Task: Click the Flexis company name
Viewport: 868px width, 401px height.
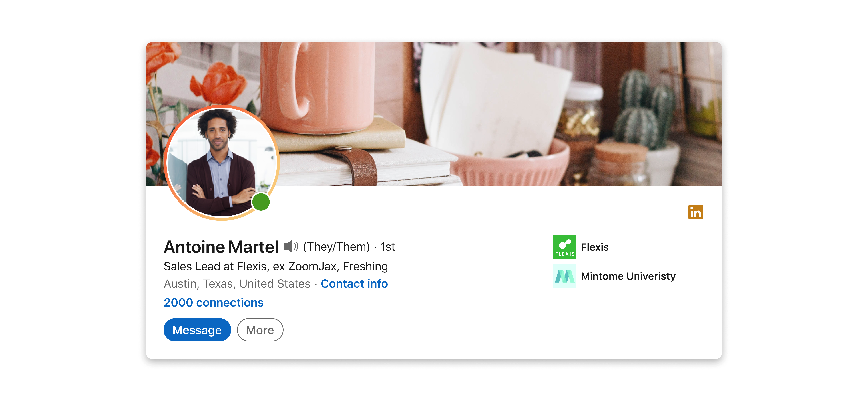Action: [595, 247]
